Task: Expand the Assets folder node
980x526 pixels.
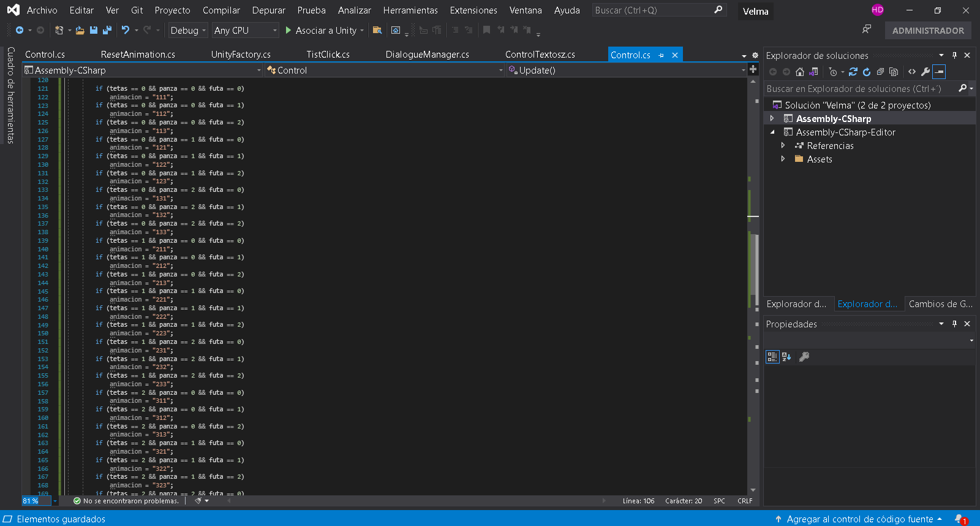Action: point(783,159)
